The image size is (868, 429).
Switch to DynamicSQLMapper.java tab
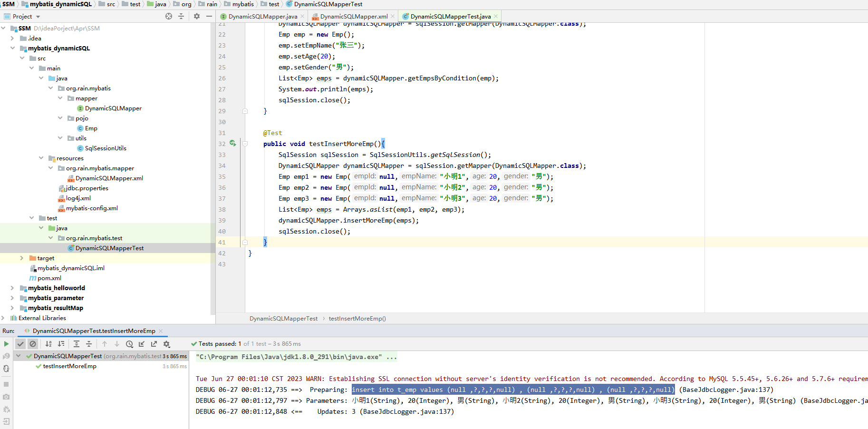tap(262, 16)
